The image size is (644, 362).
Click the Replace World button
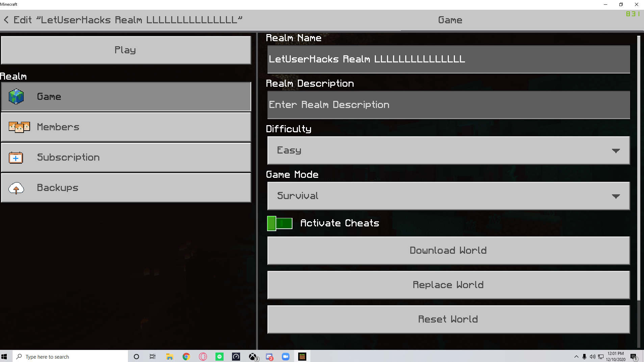pos(448,285)
